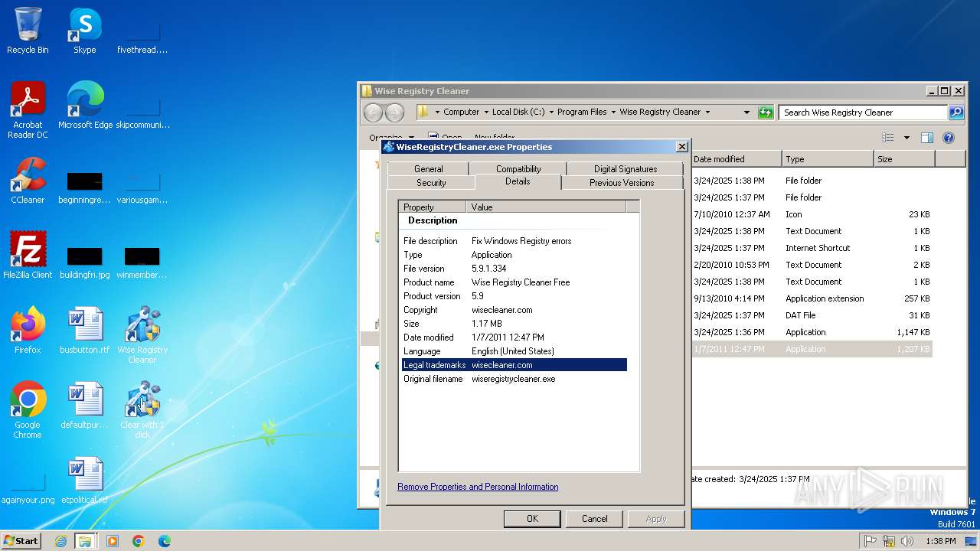Viewport: 980px width, 551px height.
Task: Expand the address bar history dropdown
Action: 746,112
